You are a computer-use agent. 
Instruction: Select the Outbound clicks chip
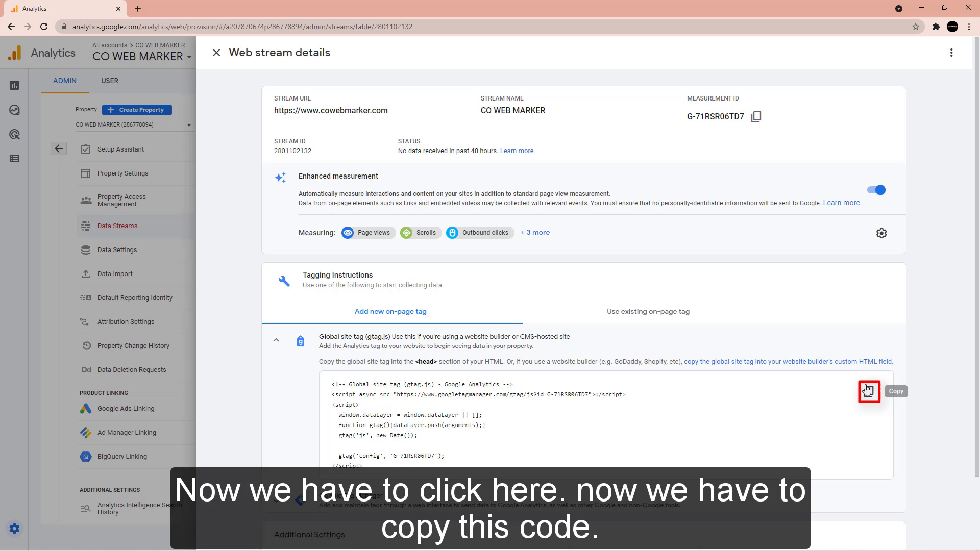[x=479, y=233]
